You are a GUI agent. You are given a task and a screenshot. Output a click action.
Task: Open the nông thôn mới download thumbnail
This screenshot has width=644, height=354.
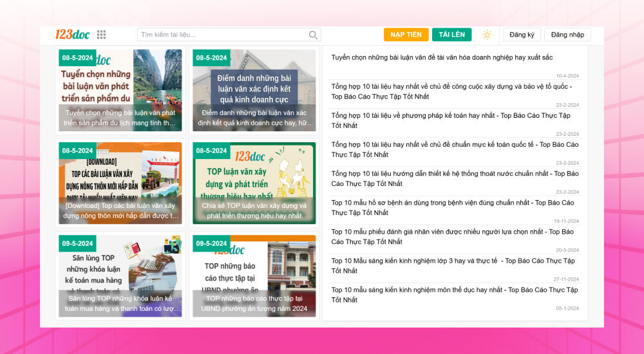pyautogui.click(x=120, y=183)
